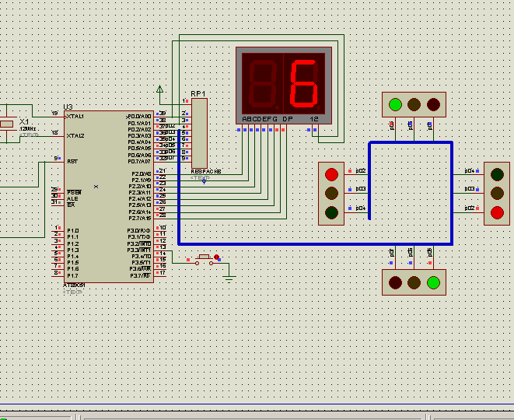Screen dimensions: 514x420
Task: Click the U3 reference label
Action: (68, 107)
